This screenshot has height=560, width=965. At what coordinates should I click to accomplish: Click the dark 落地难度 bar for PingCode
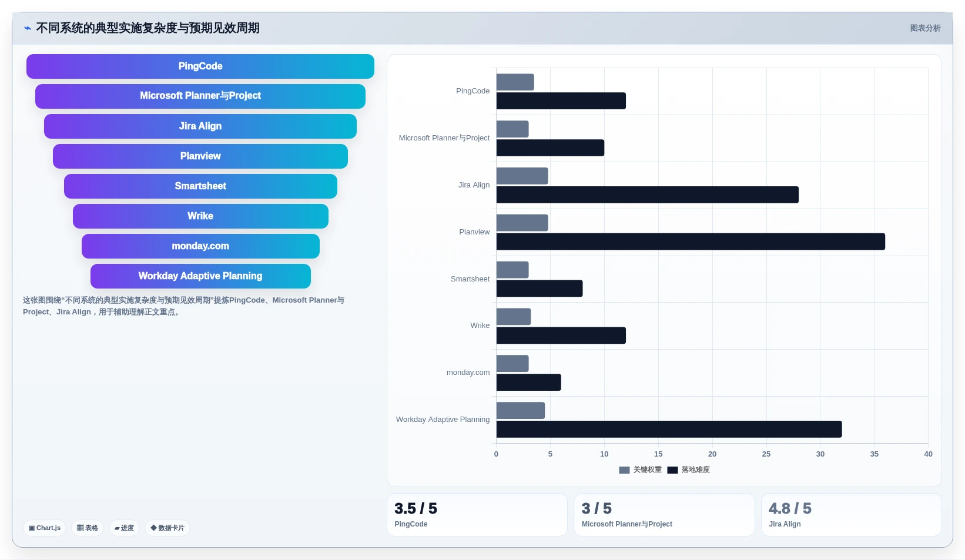561,101
